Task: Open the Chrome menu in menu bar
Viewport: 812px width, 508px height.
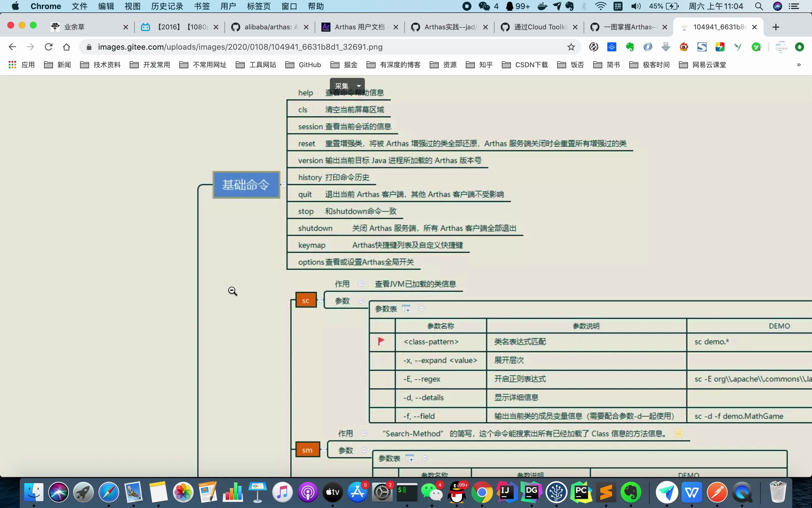Action: [46, 6]
